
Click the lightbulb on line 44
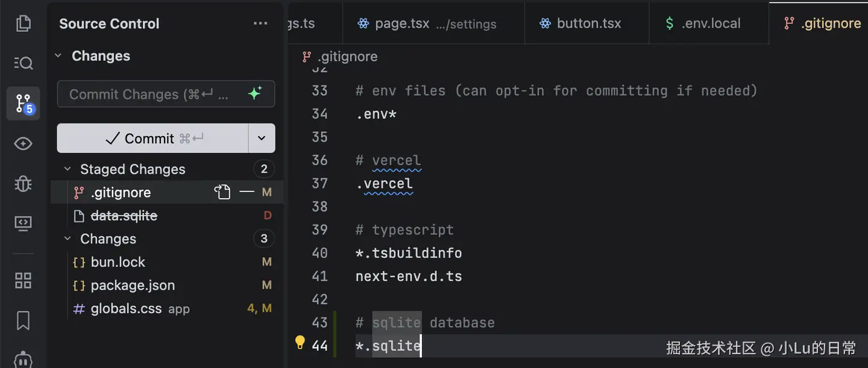coord(300,343)
